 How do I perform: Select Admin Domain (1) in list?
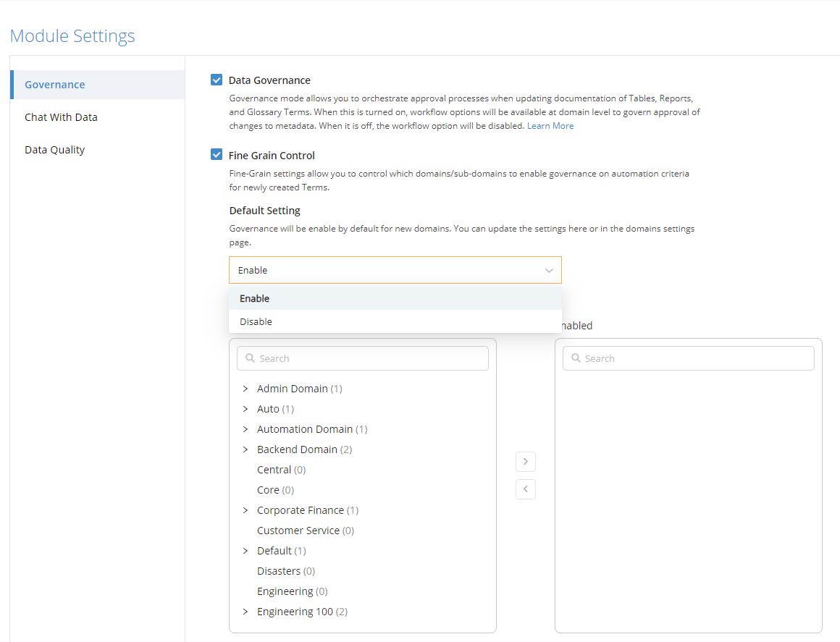[x=300, y=389]
